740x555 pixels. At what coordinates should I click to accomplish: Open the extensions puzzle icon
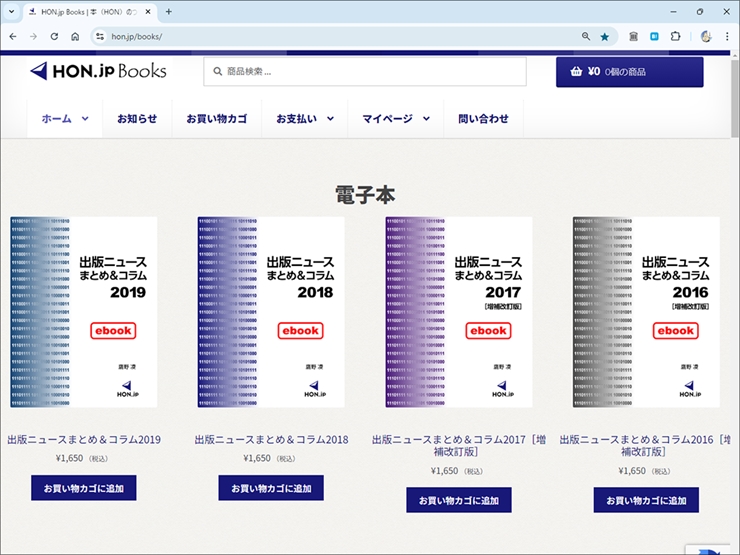675,36
